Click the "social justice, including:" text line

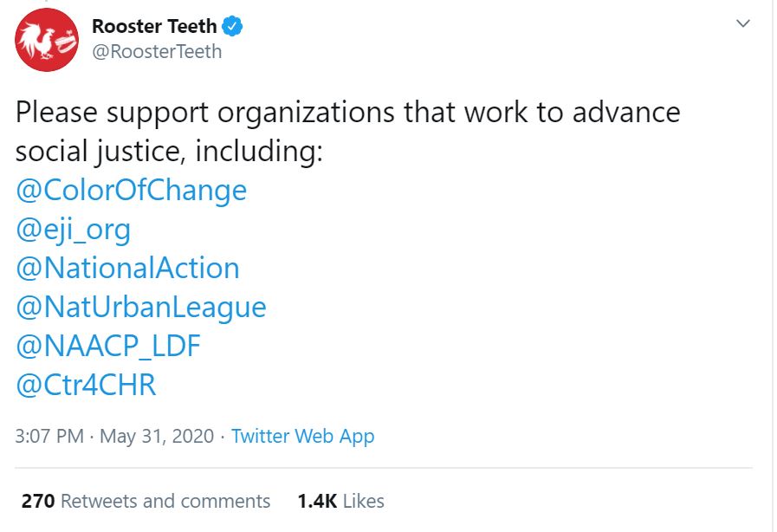[x=169, y=152]
